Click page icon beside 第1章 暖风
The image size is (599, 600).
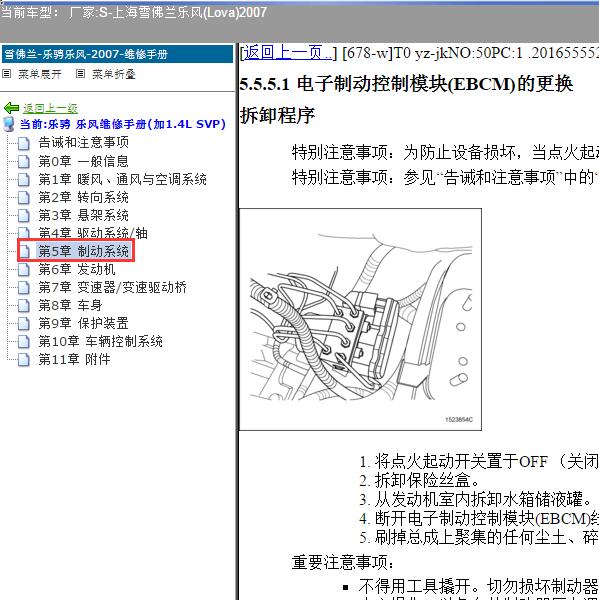(x=23, y=179)
